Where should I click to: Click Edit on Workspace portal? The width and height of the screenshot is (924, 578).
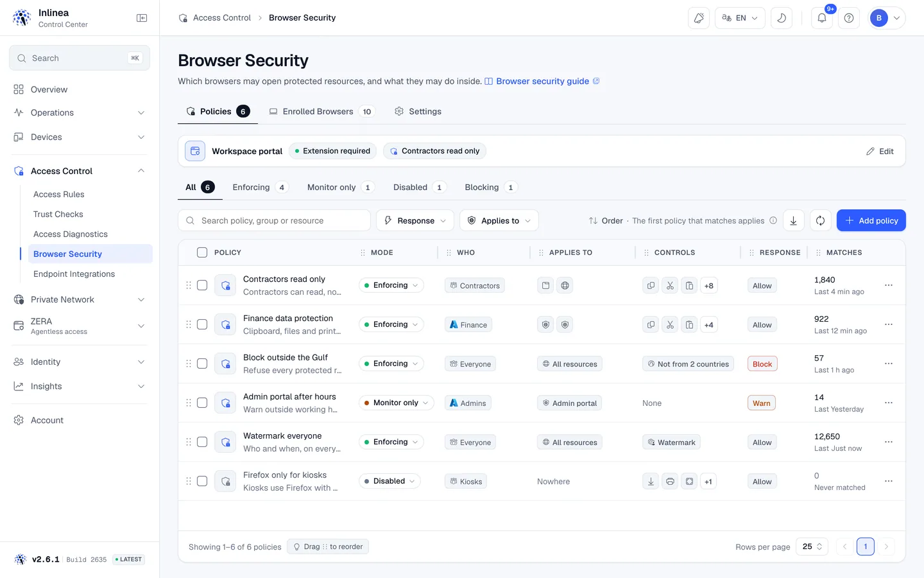(880, 151)
